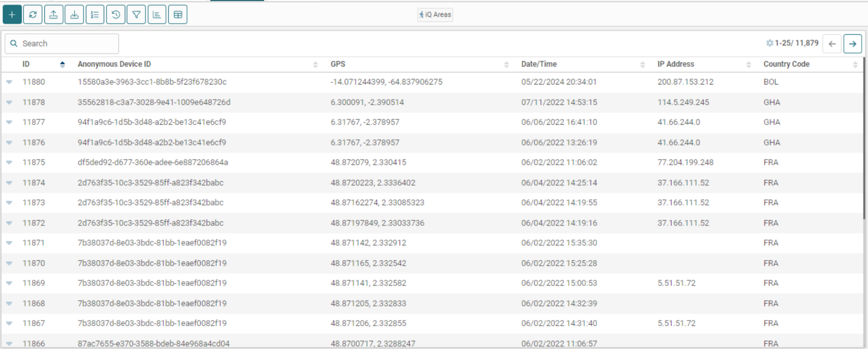
Task: Click the iQ Areas button
Action: coord(435,15)
